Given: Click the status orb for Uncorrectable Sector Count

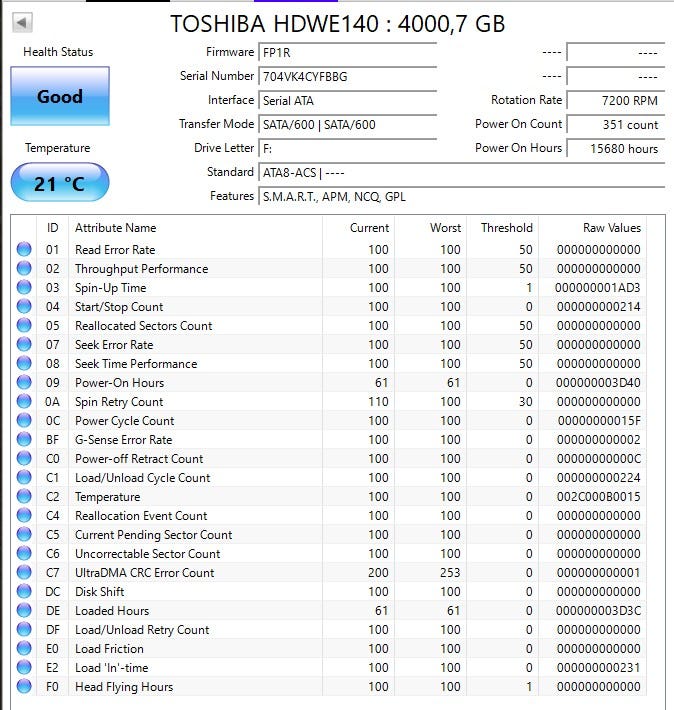Looking at the screenshot, I should [x=24, y=553].
